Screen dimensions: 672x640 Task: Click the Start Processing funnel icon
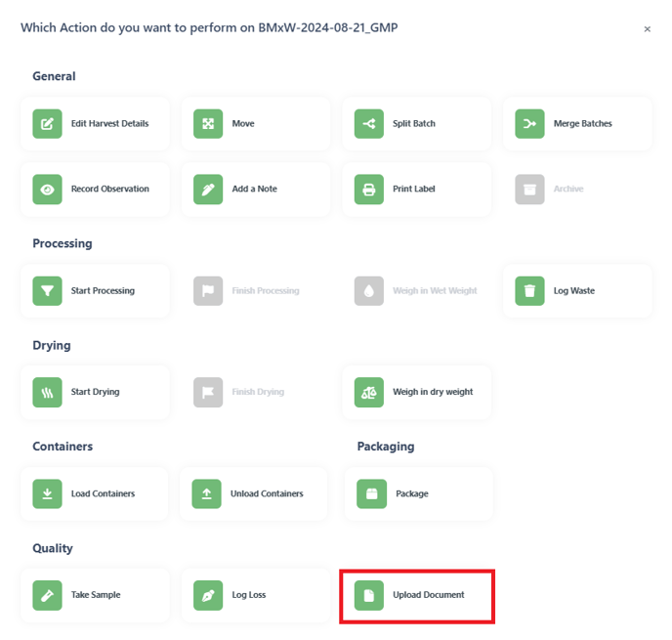pos(47,291)
